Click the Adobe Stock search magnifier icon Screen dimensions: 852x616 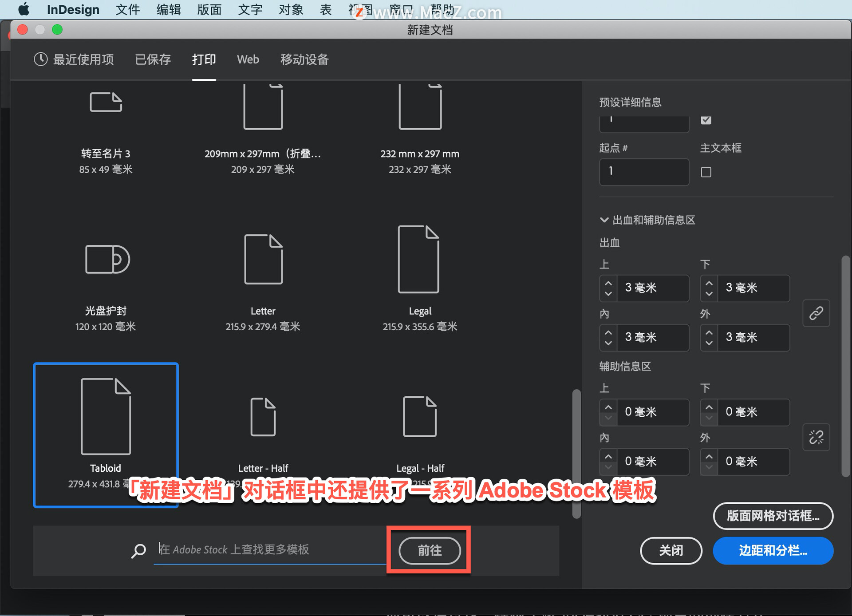click(138, 550)
